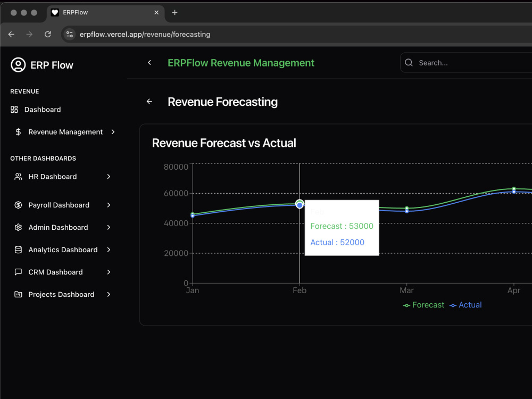Click the 'OTHER DASHBOARDS' section header
Viewport: 532px width, 399px height.
click(43, 159)
